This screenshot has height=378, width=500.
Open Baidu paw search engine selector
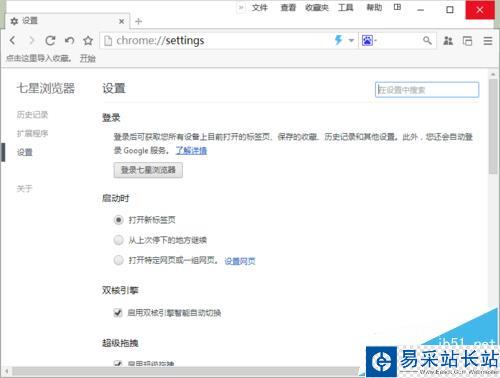368,41
